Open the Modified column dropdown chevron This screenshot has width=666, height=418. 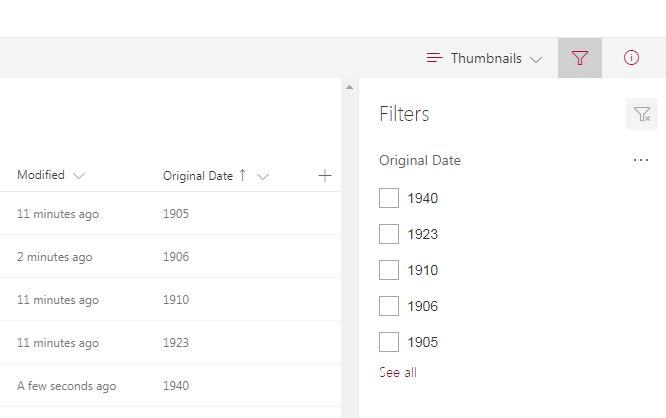click(x=79, y=175)
